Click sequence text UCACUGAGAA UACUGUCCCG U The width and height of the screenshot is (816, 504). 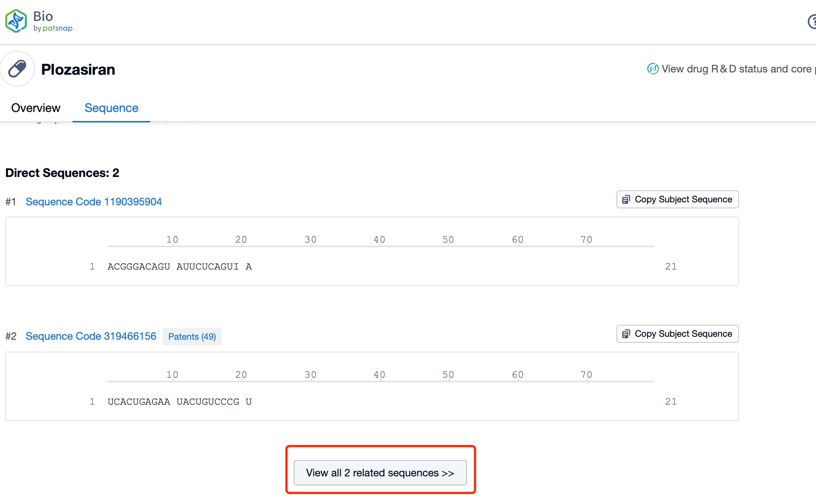click(x=180, y=402)
